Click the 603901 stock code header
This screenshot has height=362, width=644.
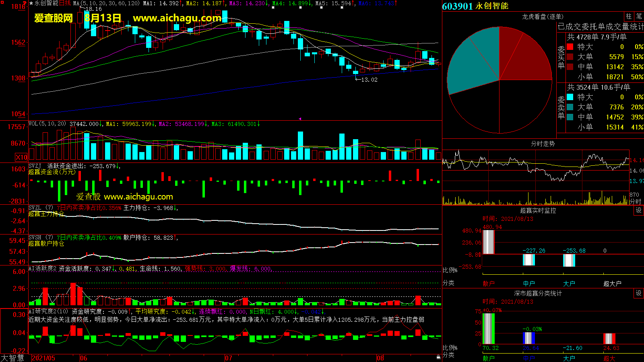[x=457, y=6]
